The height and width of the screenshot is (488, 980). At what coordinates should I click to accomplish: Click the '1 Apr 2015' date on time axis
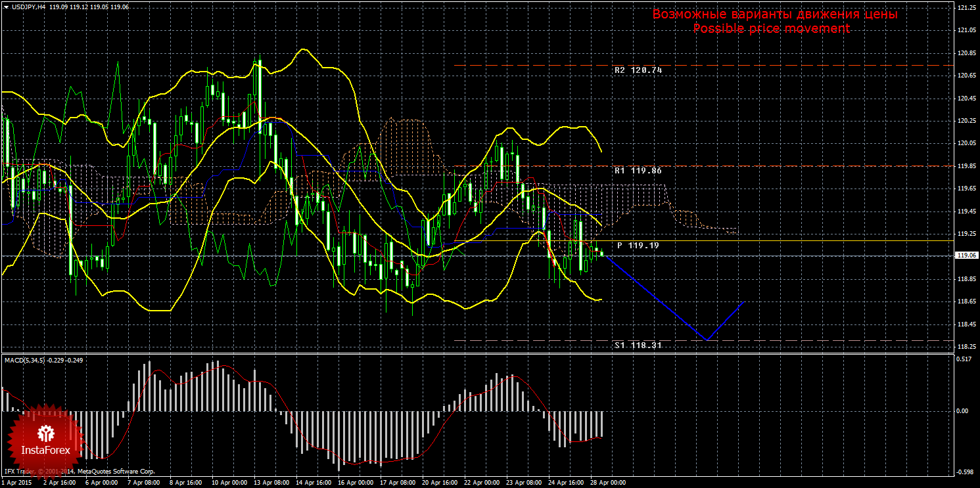point(17,483)
